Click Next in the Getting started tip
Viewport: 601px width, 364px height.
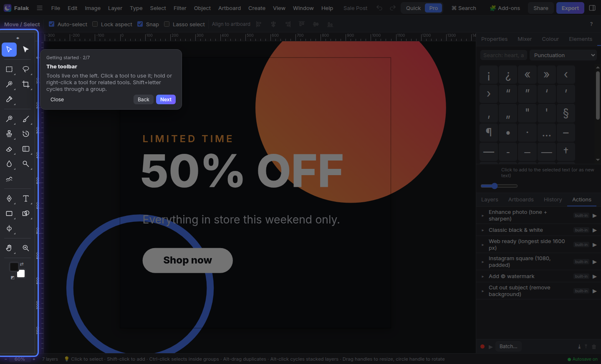(x=166, y=100)
